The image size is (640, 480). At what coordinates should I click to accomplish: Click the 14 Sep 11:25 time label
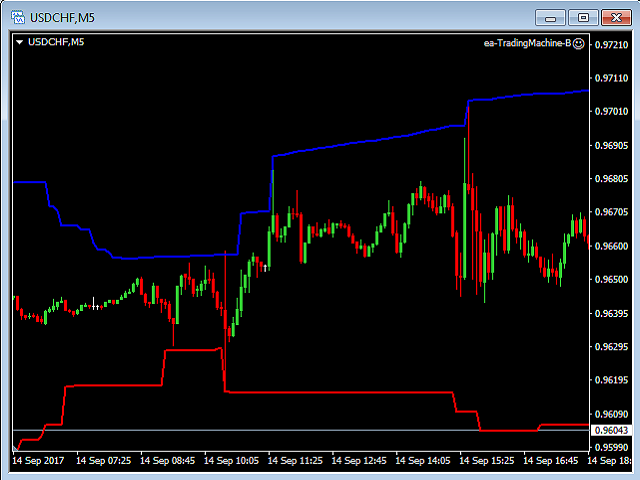[x=295, y=461]
